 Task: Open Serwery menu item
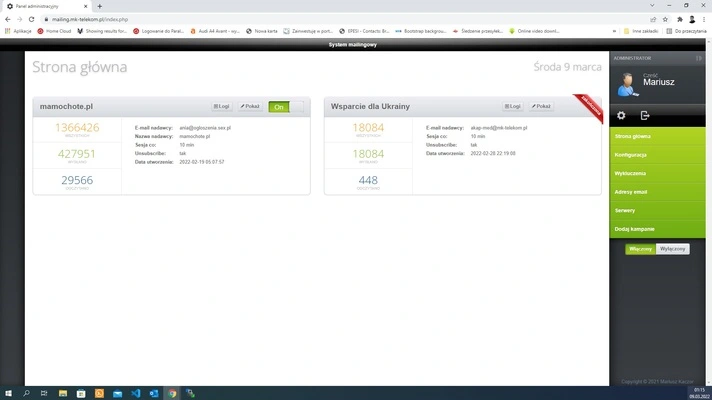click(657, 211)
